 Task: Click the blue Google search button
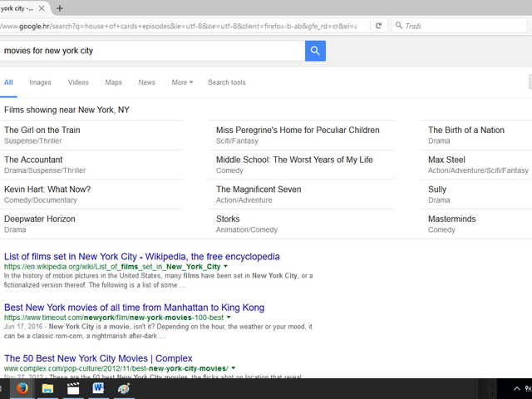pos(315,51)
